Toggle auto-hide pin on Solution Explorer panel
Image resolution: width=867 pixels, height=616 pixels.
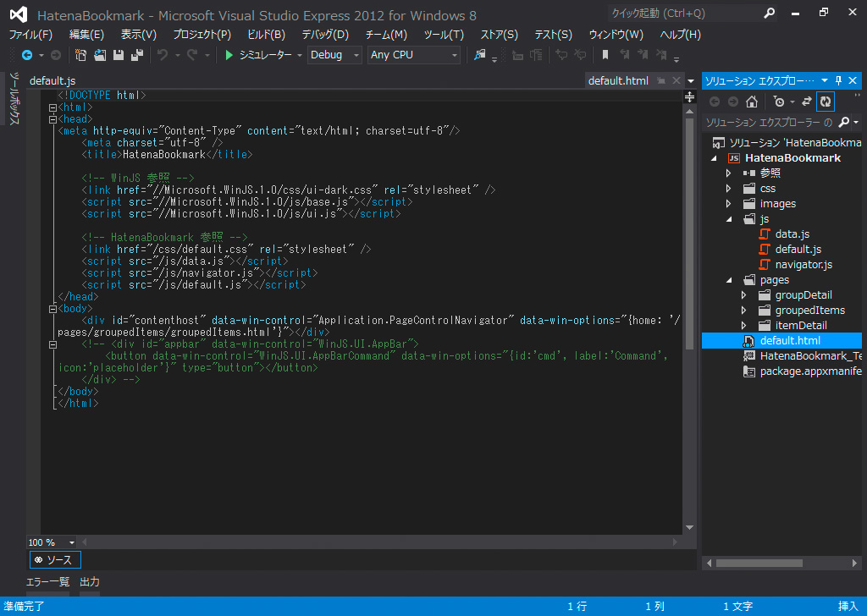pyautogui.click(x=838, y=80)
